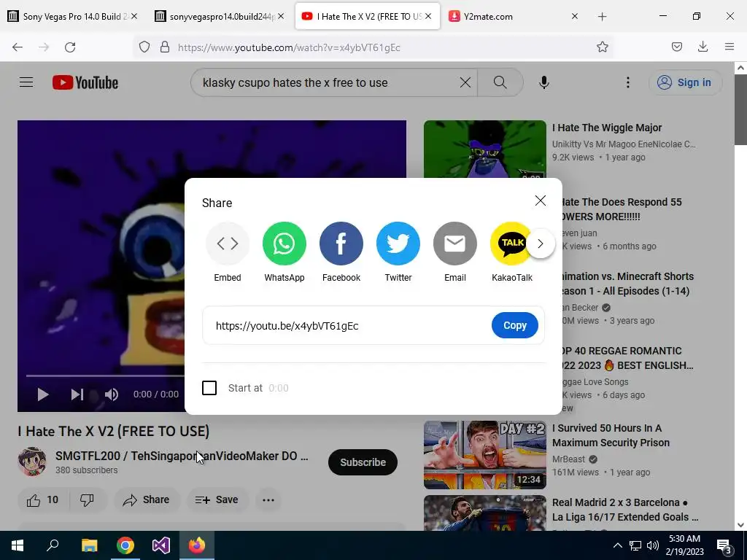
Task: Share via WhatsApp icon
Action: point(285,244)
